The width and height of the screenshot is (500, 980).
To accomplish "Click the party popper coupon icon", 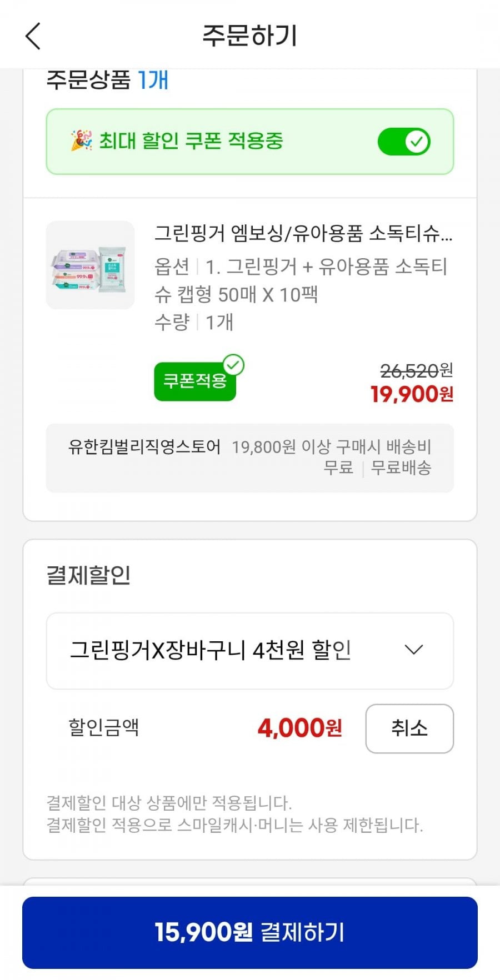I will point(81,141).
